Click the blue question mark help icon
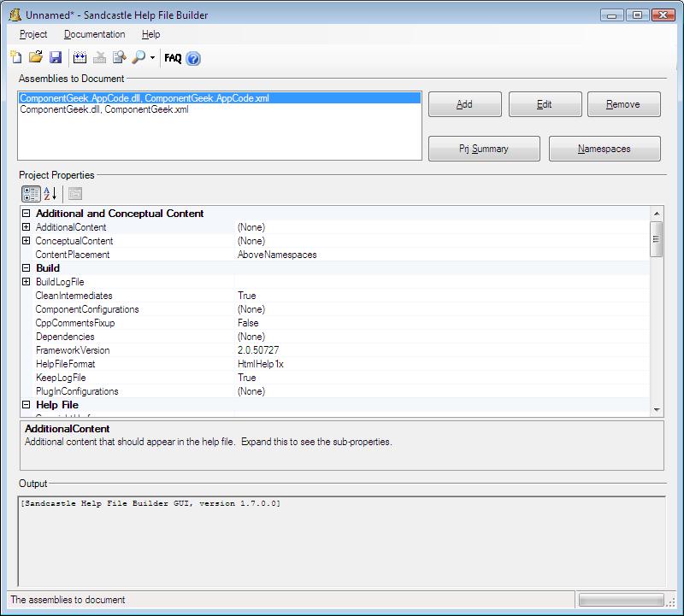The image size is (684, 616). [193, 58]
